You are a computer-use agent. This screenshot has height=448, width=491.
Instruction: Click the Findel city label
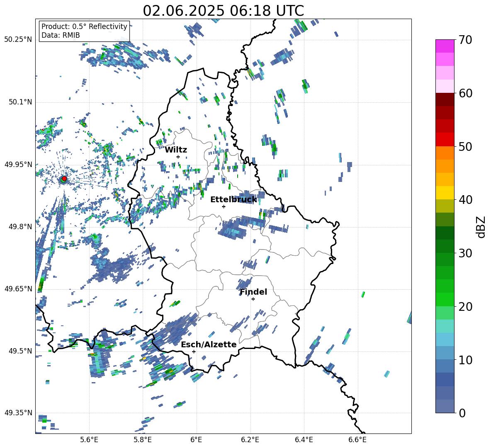coord(253,292)
